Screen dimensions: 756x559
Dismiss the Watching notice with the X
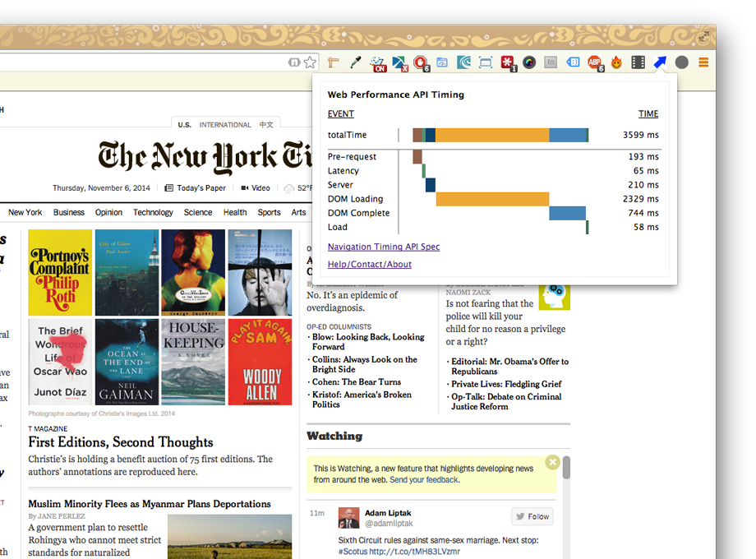[552, 462]
